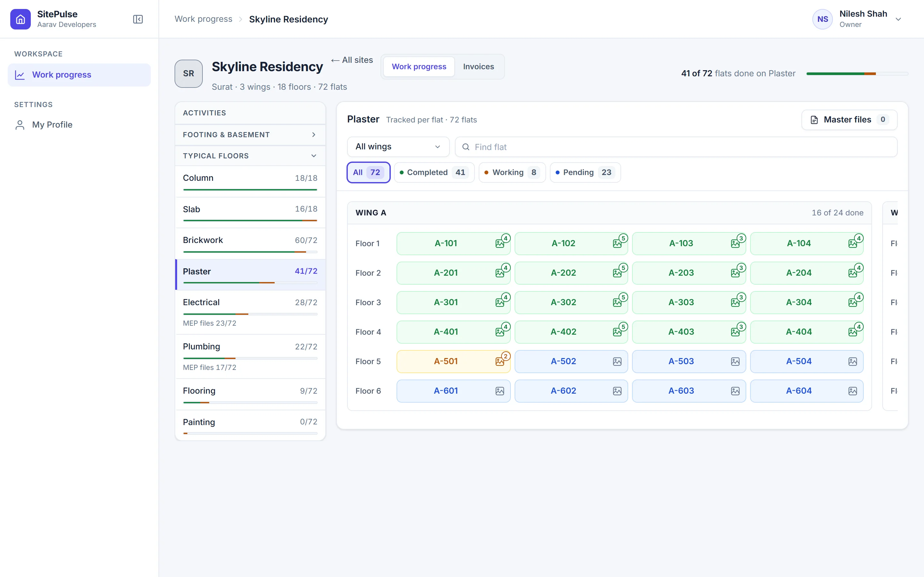Collapse the sidebar using the panel icon

click(x=138, y=19)
